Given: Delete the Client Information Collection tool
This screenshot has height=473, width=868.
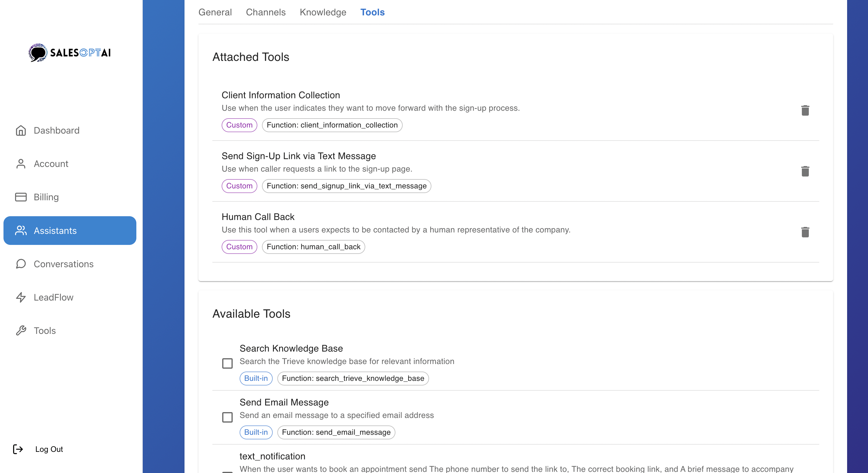Looking at the screenshot, I should coord(805,110).
